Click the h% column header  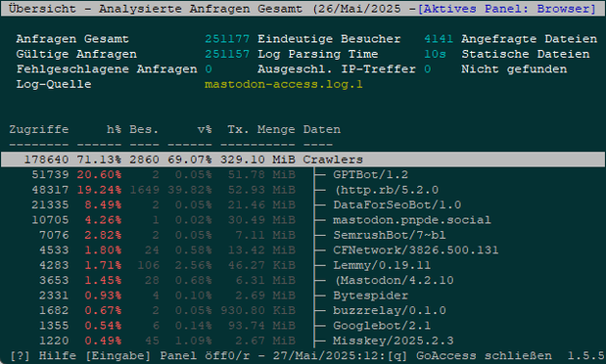click(114, 129)
